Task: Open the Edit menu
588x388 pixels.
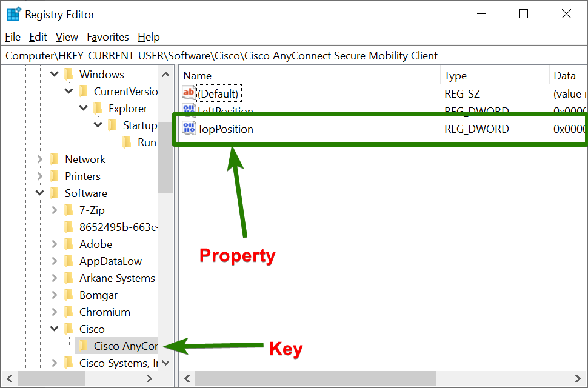Action: point(38,37)
